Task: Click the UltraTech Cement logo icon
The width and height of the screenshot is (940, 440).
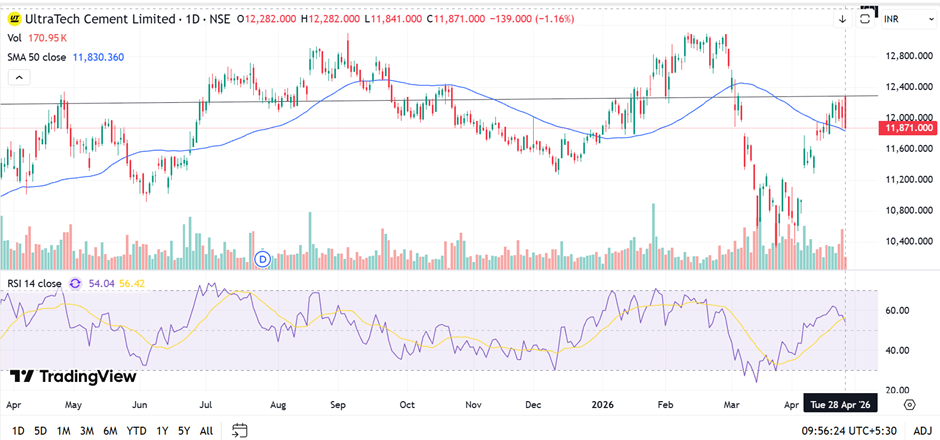Action: pos(14,18)
